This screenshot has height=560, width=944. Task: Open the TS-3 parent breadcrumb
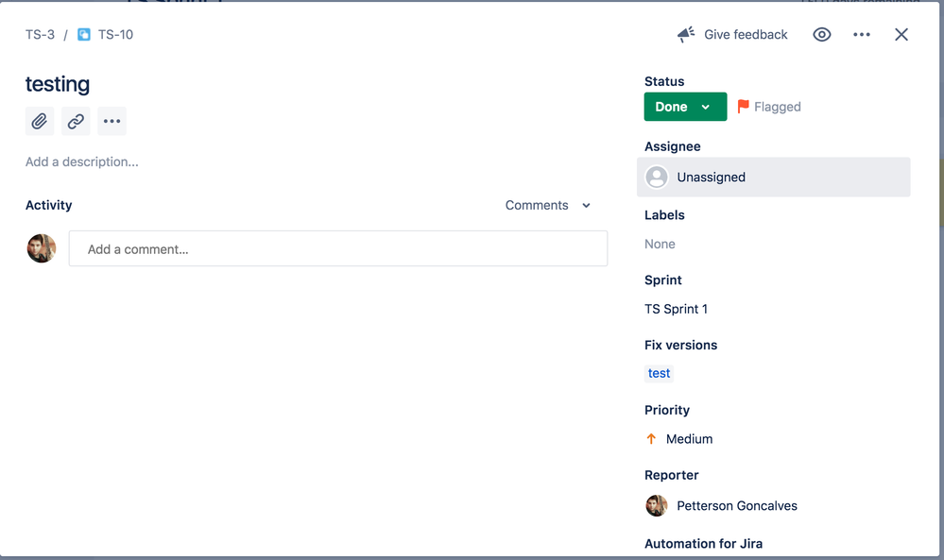pos(40,34)
